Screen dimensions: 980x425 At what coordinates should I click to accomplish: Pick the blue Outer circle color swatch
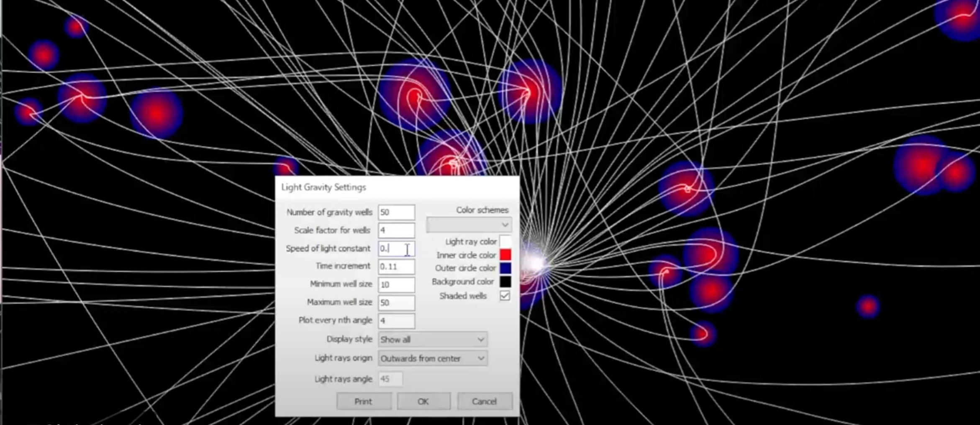click(505, 268)
